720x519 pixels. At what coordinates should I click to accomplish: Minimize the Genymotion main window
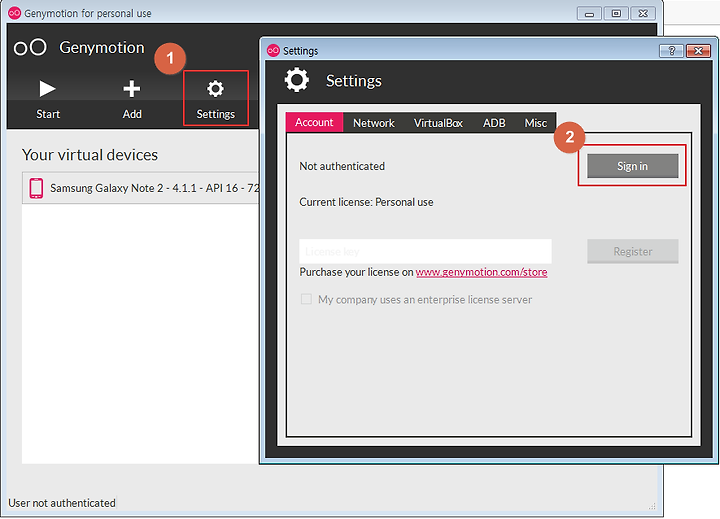[x=590, y=14]
